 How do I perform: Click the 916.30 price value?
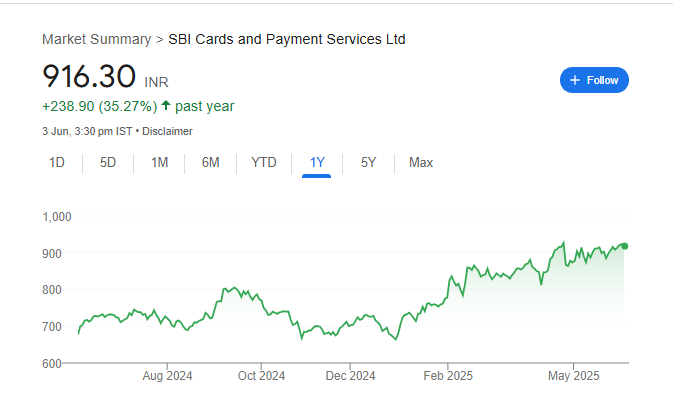(x=89, y=76)
